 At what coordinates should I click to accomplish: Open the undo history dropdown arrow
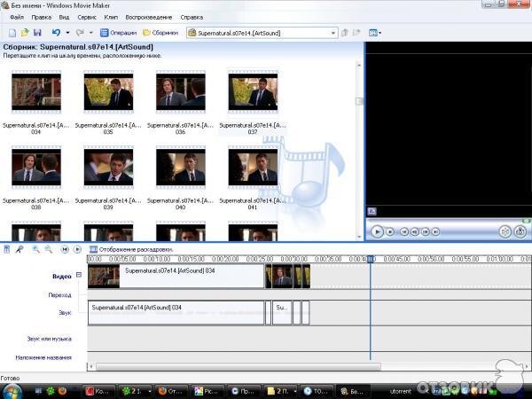67,33
